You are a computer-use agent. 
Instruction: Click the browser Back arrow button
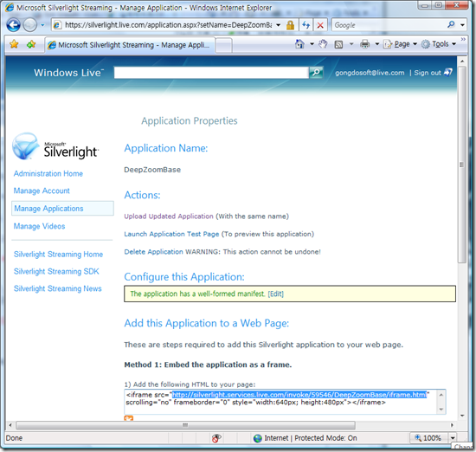pyautogui.click(x=13, y=25)
